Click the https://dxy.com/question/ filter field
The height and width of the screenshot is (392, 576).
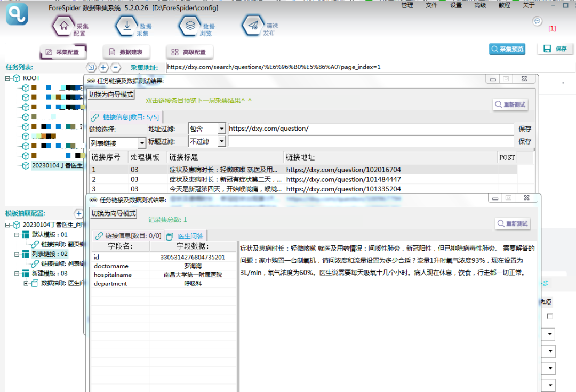(x=371, y=129)
